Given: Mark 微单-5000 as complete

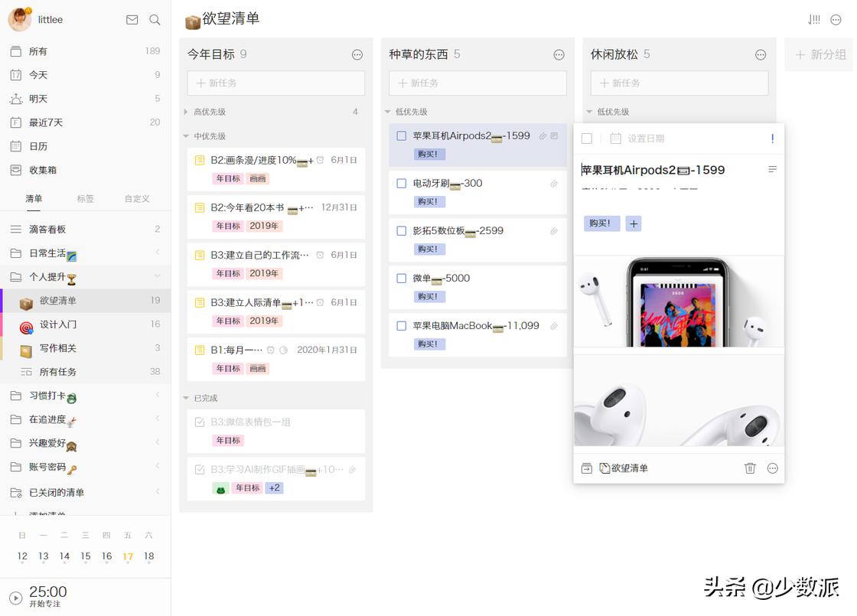Looking at the screenshot, I should (401, 279).
